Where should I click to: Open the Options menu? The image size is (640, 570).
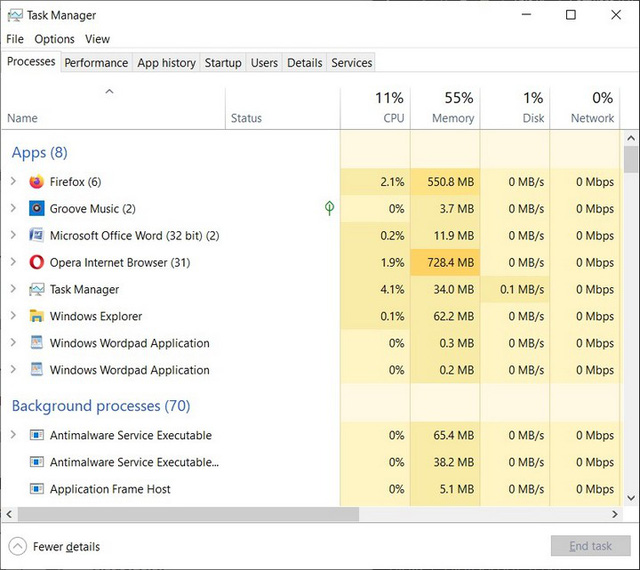coord(54,39)
